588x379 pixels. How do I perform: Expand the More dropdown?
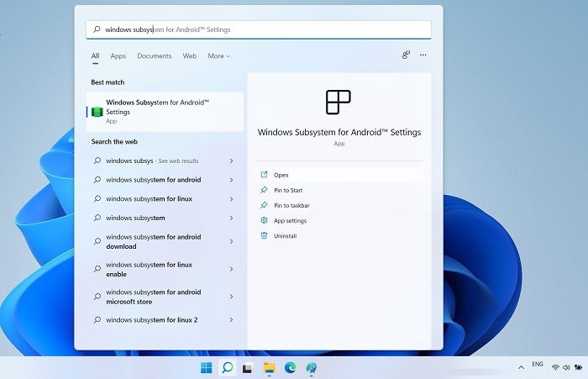[219, 56]
